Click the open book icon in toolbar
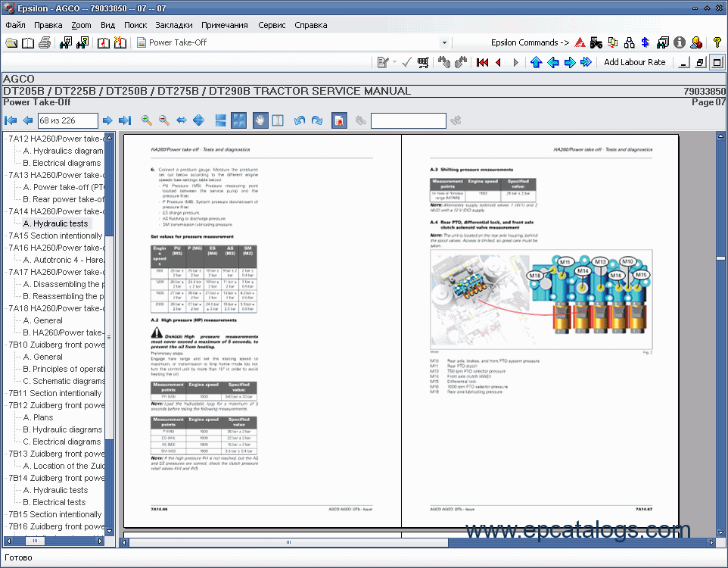Screen dimensions: 728x568 (x=28, y=42)
